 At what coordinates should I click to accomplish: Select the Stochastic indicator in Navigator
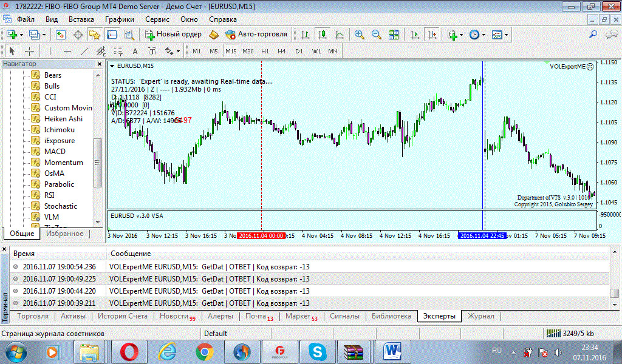click(x=60, y=206)
